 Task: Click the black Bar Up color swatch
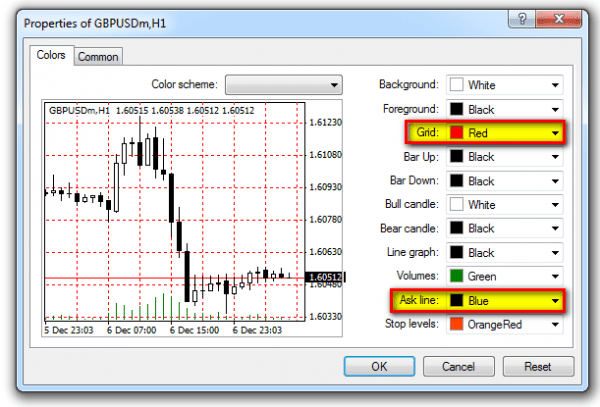(x=457, y=156)
